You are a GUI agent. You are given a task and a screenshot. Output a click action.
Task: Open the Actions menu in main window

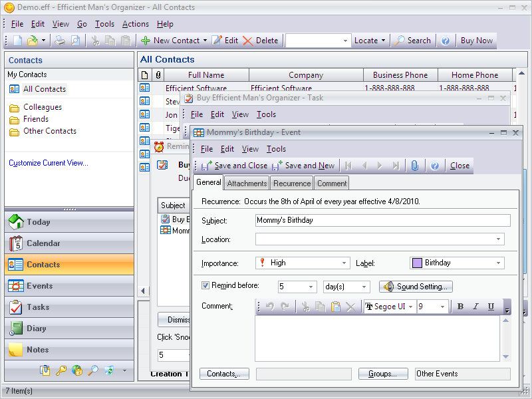coord(135,24)
